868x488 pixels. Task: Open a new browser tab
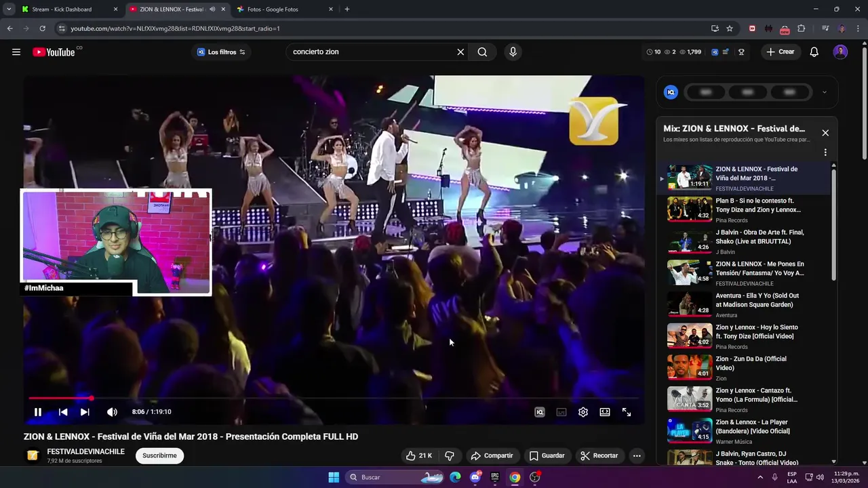347,9
